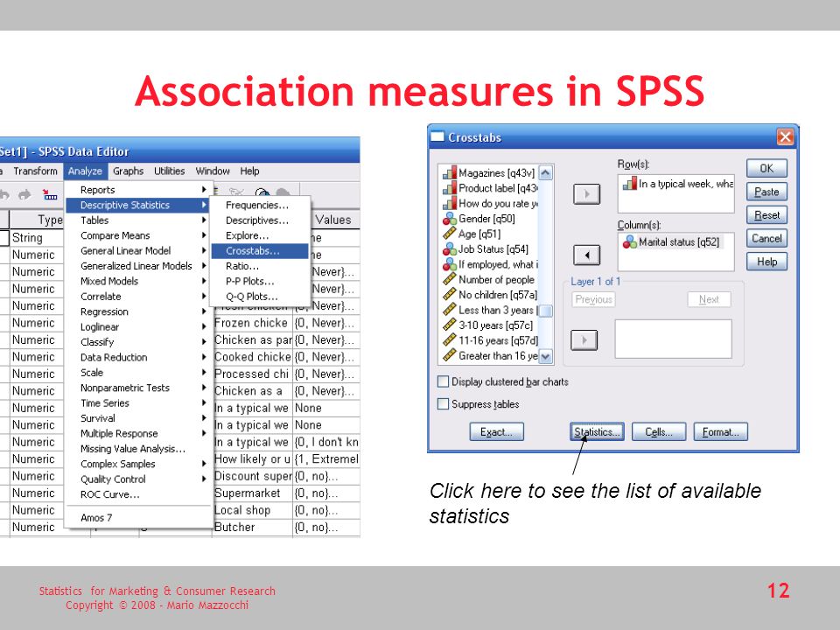Click Cancel in Crosstabs dialog

(x=766, y=238)
